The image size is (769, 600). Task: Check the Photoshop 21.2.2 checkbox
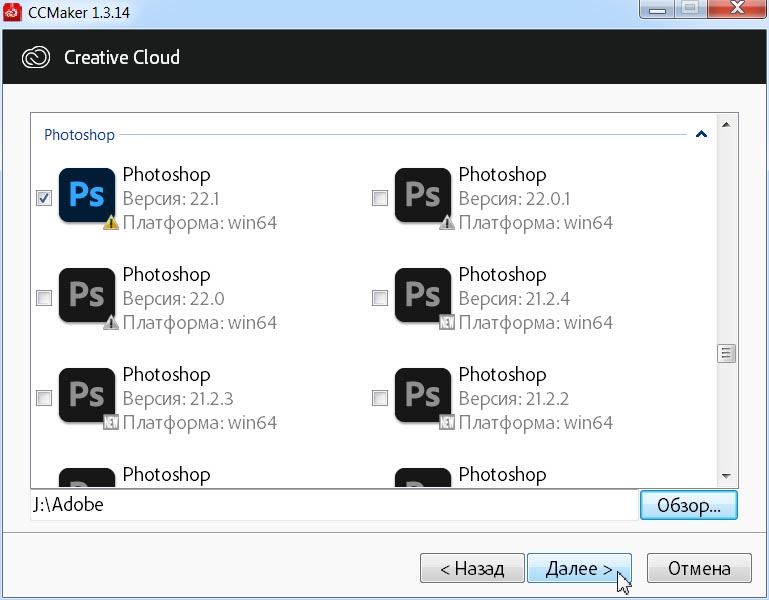[x=380, y=397]
